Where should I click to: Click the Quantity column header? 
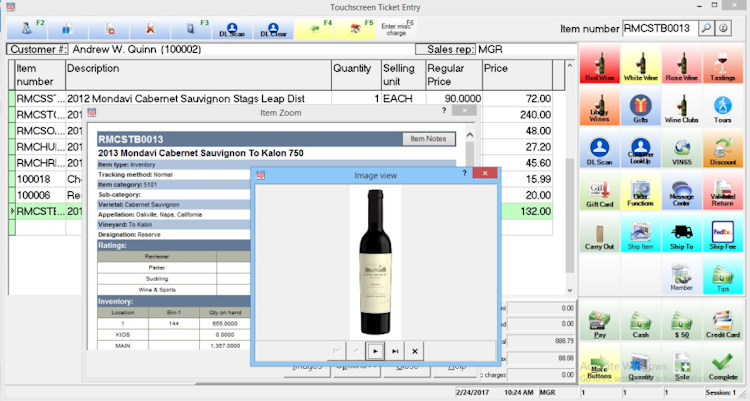pyautogui.click(x=356, y=75)
